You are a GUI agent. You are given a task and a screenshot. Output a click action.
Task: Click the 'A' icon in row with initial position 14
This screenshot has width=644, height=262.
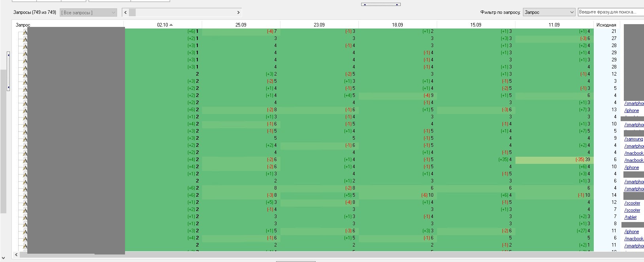[x=25, y=196]
